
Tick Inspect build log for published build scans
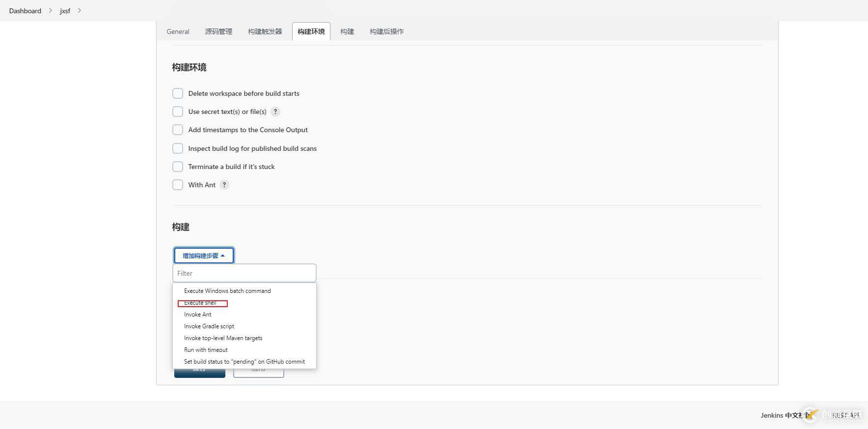(x=178, y=148)
